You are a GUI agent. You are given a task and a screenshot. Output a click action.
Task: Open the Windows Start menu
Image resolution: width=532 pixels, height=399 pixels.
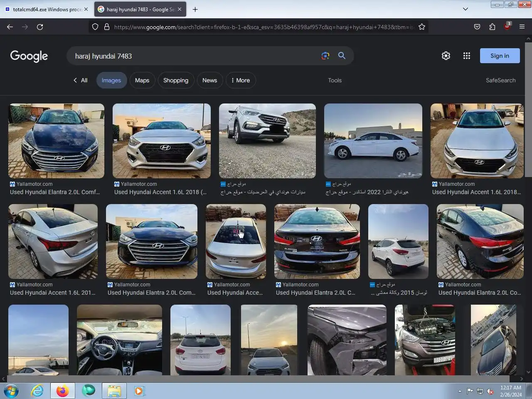[11, 391]
